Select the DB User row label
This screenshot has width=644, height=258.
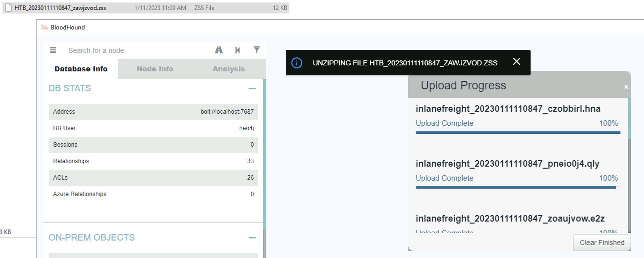pos(64,128)
